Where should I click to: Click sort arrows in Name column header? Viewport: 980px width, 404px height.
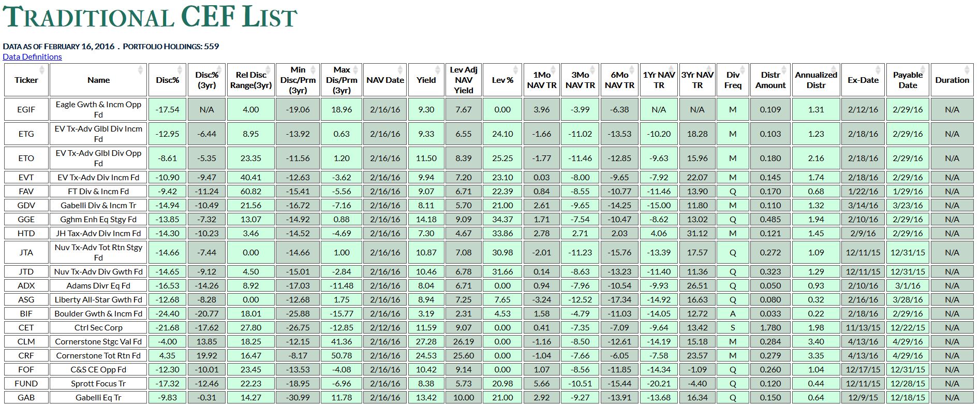click(140, 70)
